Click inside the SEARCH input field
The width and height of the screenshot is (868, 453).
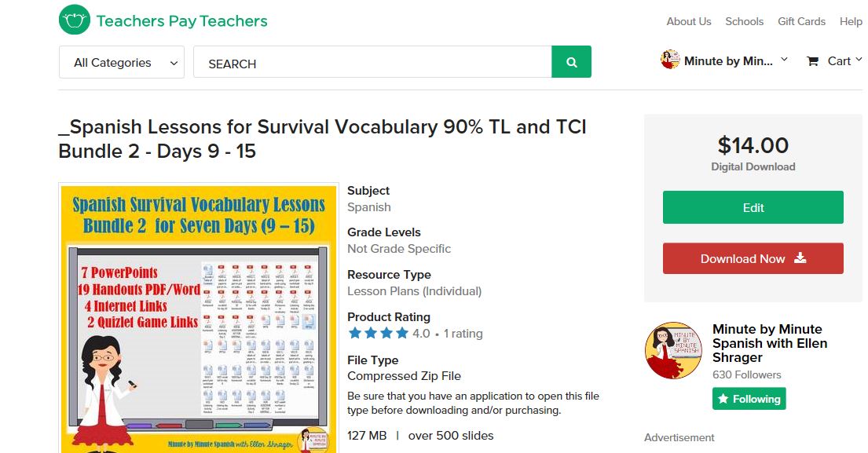click(x=372, y=63)
